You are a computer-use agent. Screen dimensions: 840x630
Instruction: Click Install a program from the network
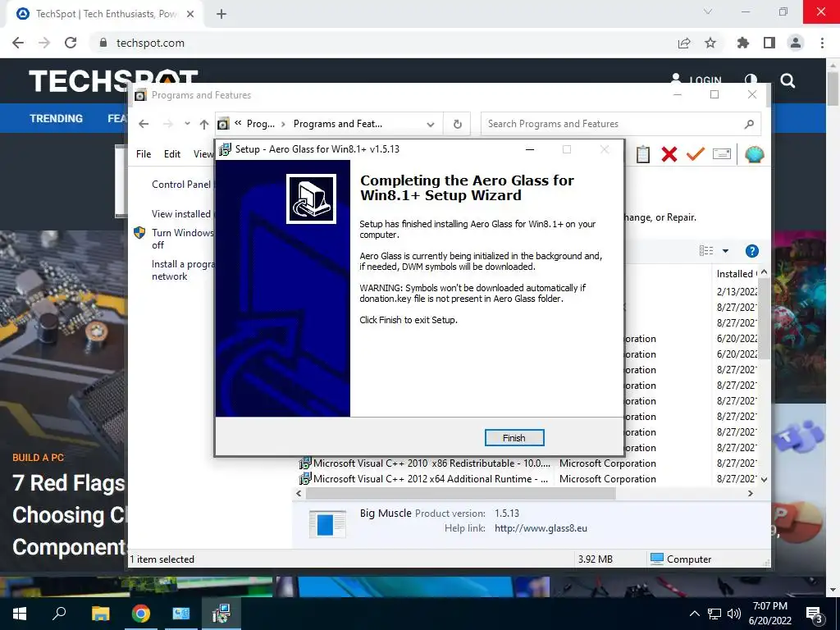click(182, 270)
